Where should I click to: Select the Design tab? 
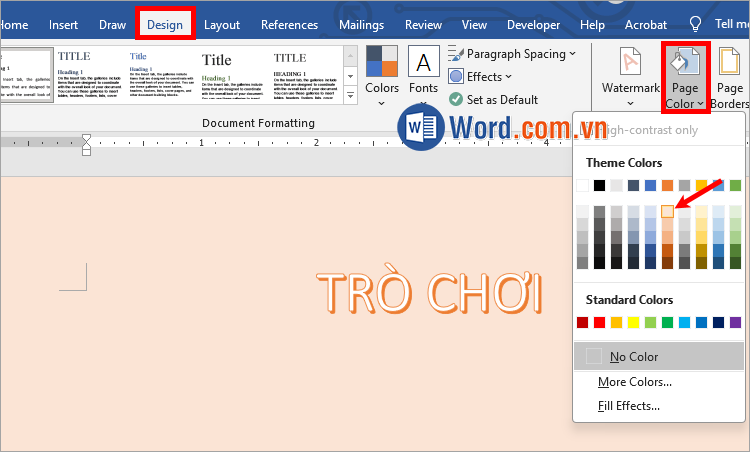pyautogui.click(x=165, y=25)
